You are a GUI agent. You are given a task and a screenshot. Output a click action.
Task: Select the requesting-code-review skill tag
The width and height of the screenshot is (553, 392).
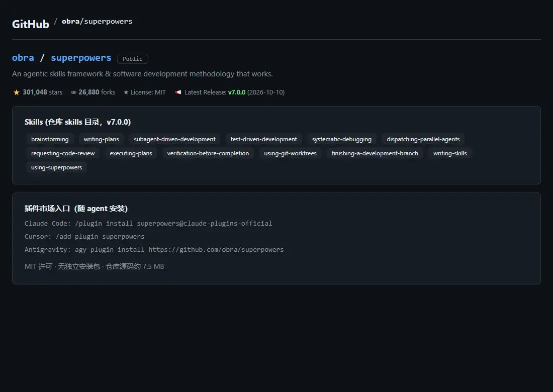pyautogui.click(x=63, y=153)
